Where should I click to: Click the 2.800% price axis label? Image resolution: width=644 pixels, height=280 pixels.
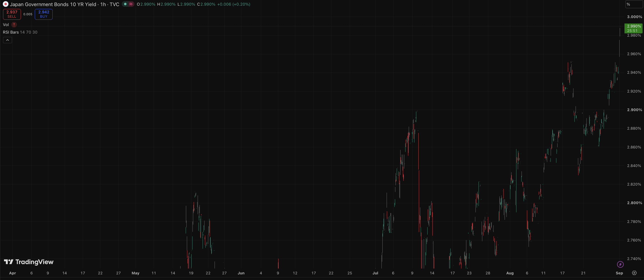635,203
